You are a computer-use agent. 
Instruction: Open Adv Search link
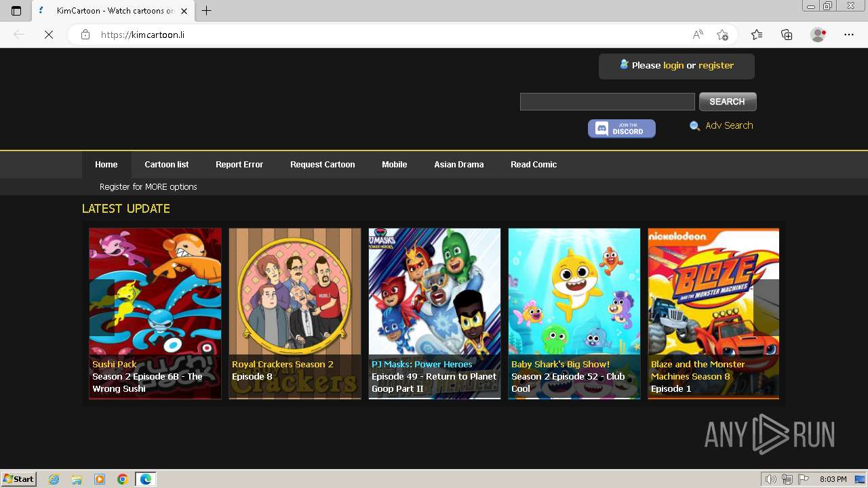pyautogui.click(x=729, y=125)
